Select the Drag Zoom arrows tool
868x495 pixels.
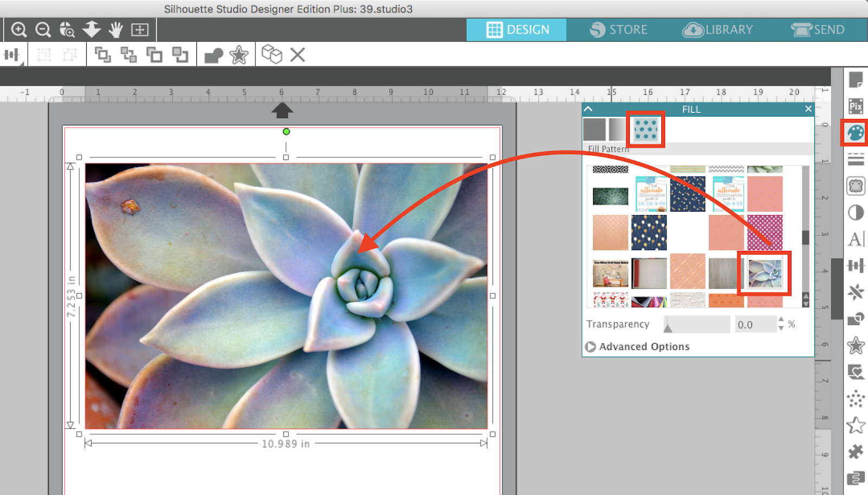(x=91, y=29)
